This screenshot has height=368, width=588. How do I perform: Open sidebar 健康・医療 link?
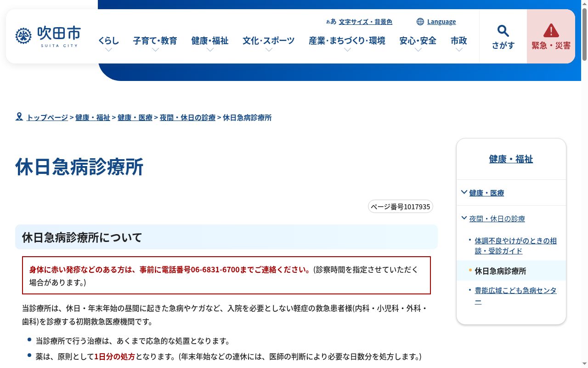[487, 193]
